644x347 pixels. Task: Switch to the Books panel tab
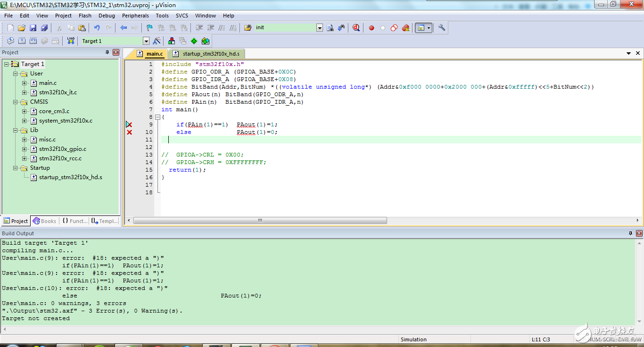(x=45, y=221)
